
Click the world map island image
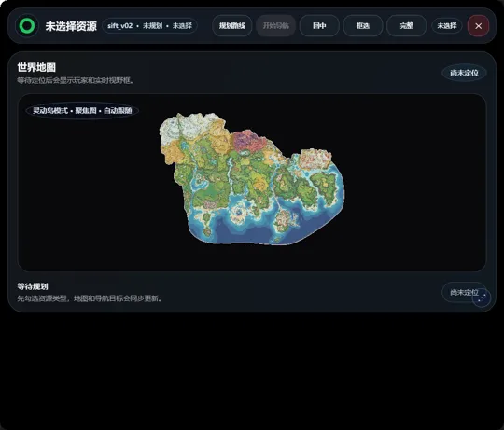click(x=252, y=178)
